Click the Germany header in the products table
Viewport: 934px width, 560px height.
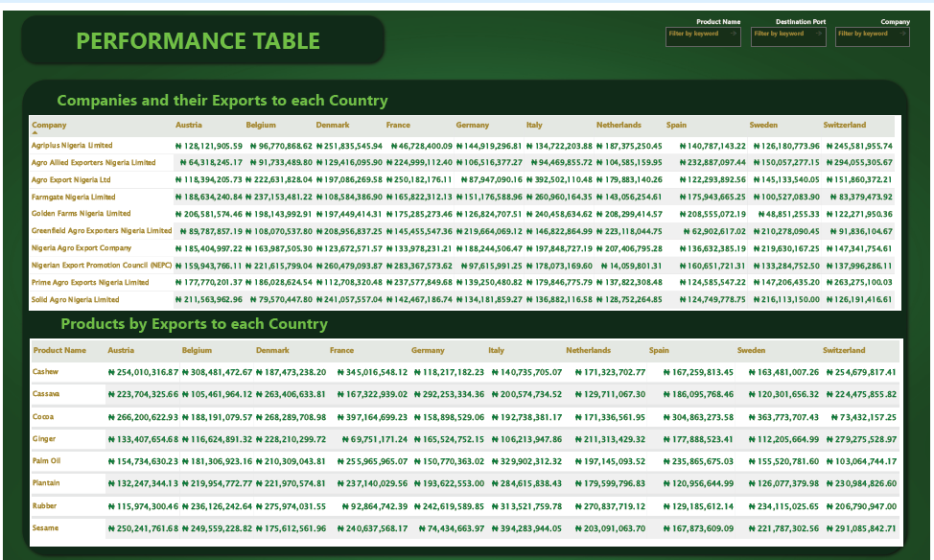428,350
